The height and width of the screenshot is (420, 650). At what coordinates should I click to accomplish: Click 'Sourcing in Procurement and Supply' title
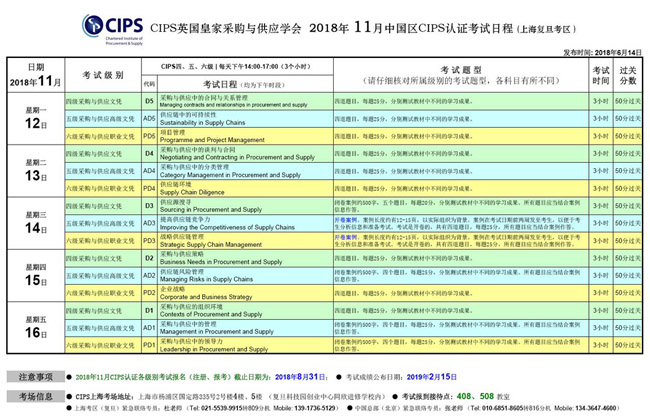coord(211,210)
